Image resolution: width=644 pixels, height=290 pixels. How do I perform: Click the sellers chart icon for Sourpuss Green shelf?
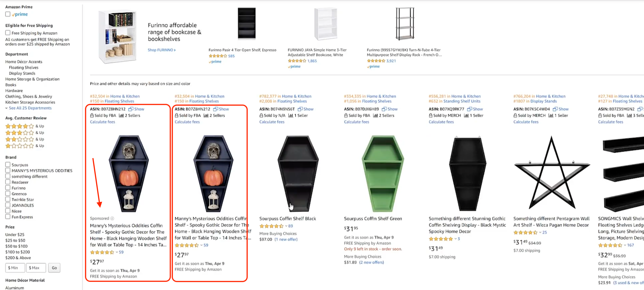coord(375,115)
